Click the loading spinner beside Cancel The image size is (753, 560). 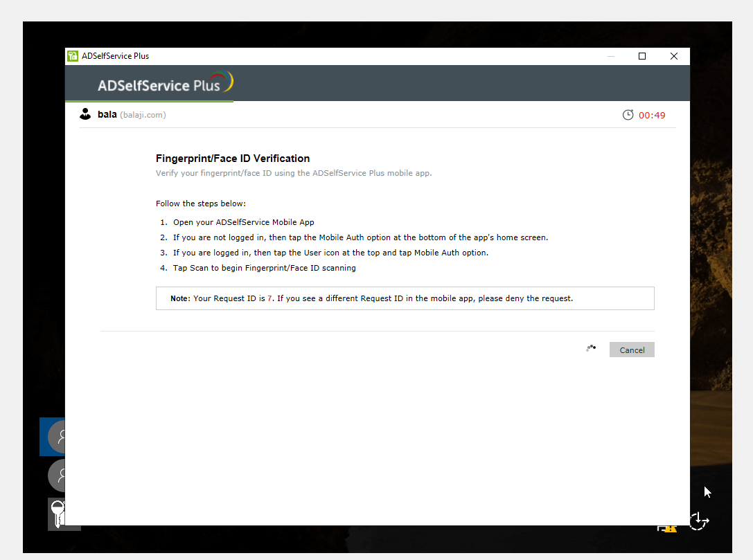click(x=591, y=348)
